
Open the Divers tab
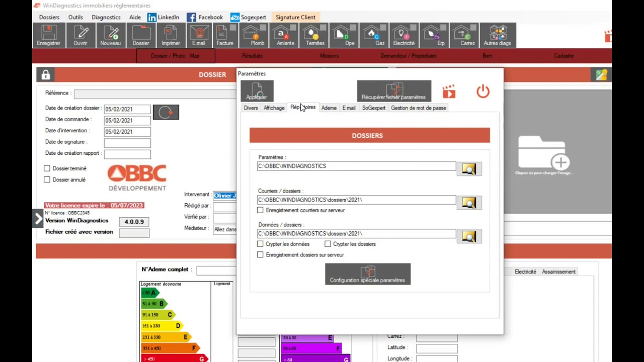tap(251, 108)
